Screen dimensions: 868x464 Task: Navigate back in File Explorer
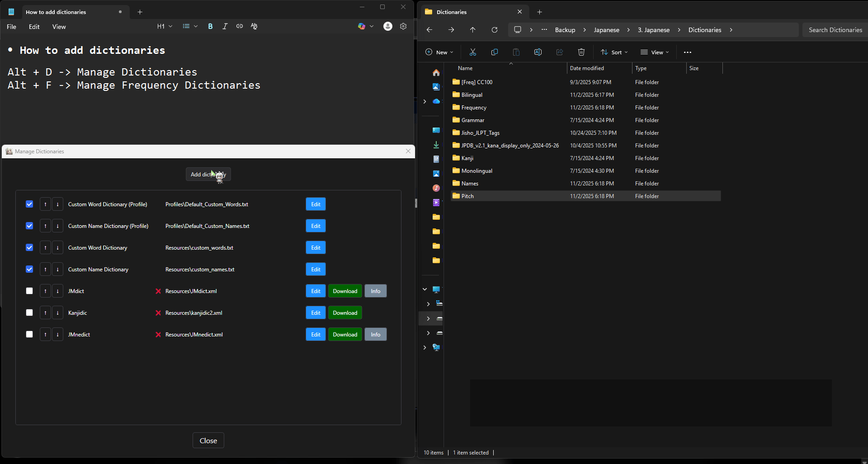(429, 30)
